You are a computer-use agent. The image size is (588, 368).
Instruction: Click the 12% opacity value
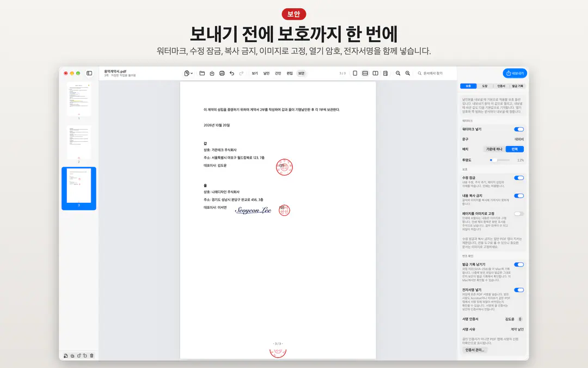click(x=520, y=160)
